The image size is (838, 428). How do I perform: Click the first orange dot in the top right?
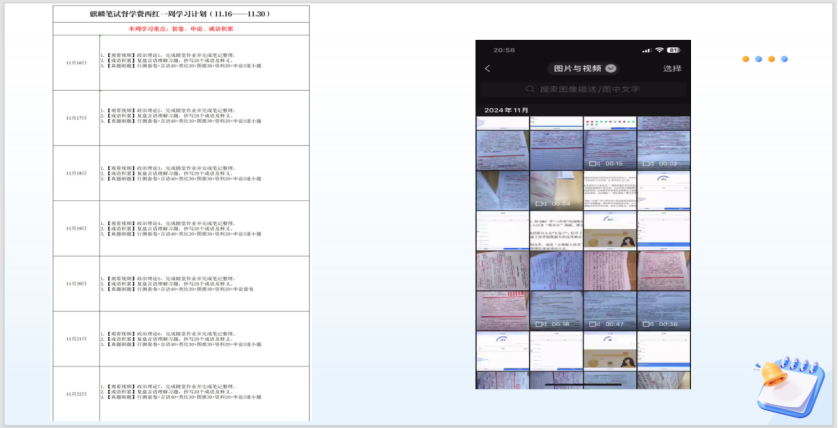tap(746, 59)
